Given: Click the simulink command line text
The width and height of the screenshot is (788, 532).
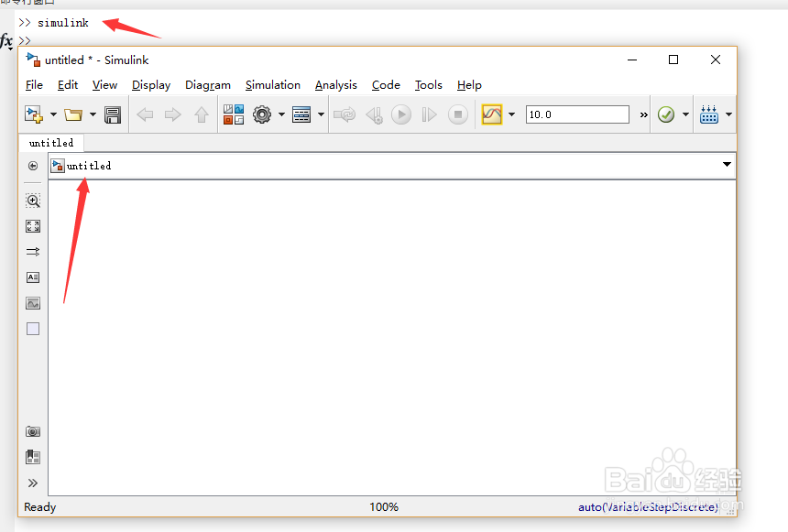Looking at the screenshot, I should 63,23.
